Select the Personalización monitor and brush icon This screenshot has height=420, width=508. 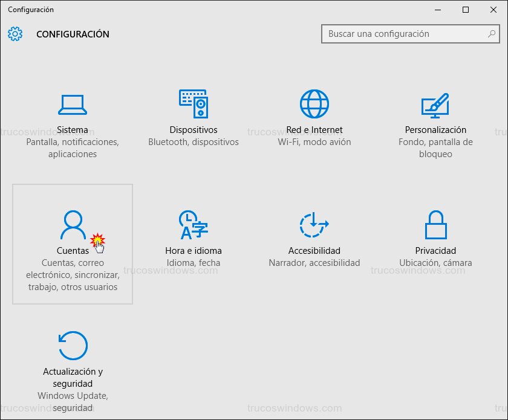tap(435, 104)
